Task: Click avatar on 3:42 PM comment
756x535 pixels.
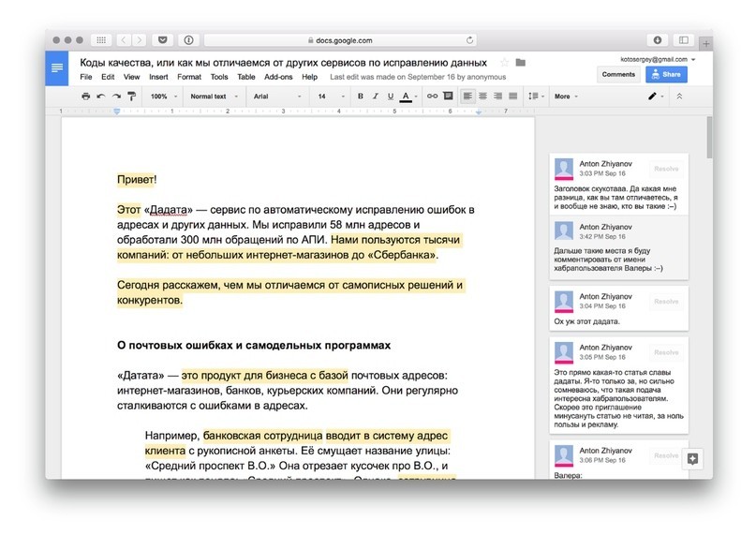Action: pos(564,231)
